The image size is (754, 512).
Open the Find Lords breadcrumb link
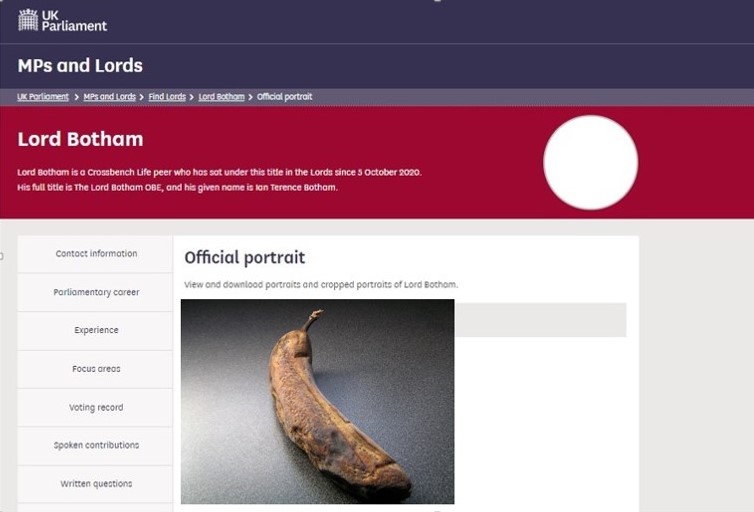pyautogui.click(x=167, y=97)
